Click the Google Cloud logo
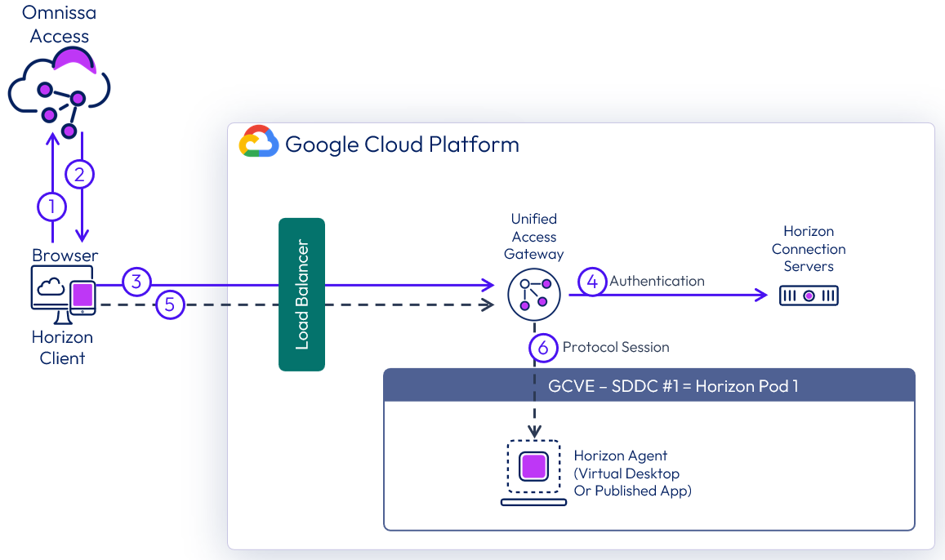The image size is (945, 560). pos(259,142)
